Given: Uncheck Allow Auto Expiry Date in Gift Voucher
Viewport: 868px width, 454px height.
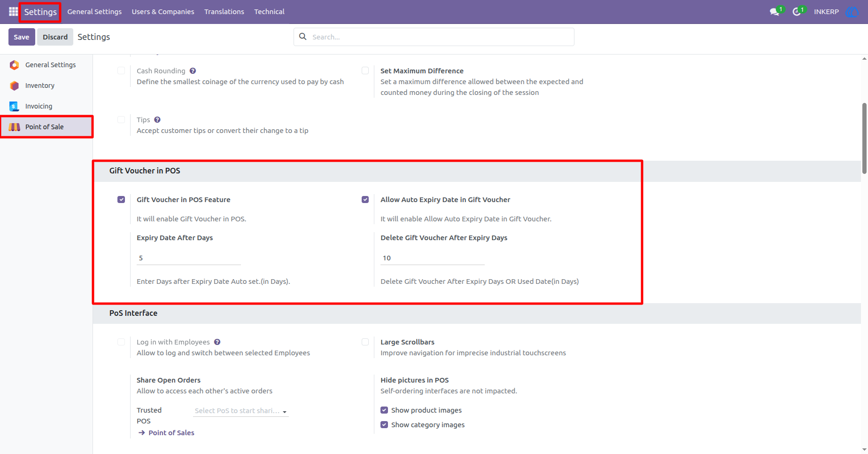Looking at the screenshot, I should pyautogui.click(x=365, y=200).
